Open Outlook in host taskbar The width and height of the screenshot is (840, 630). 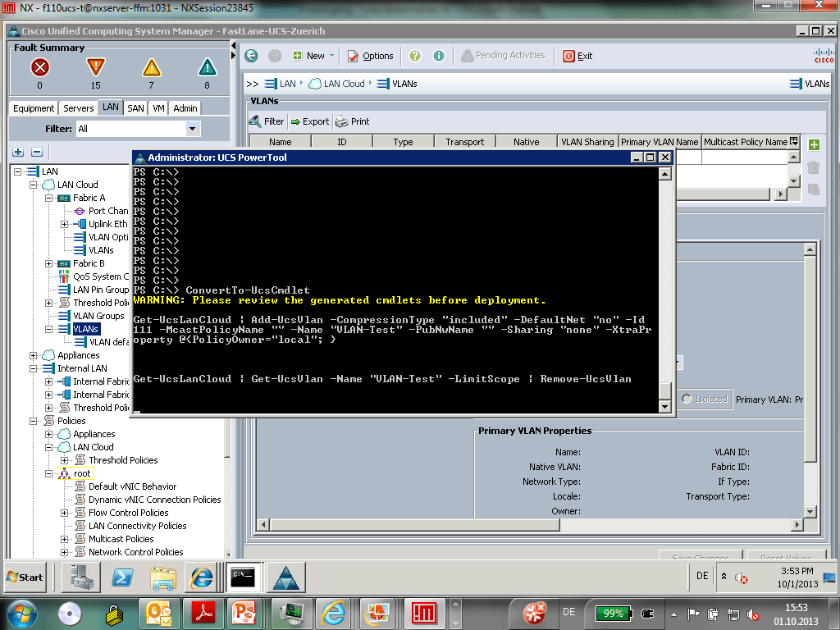pyautogui.click(x=158, y=613)
